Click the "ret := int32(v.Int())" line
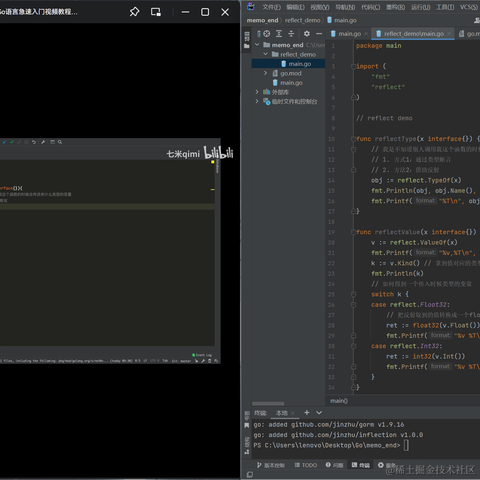 (x=425, y=357)
